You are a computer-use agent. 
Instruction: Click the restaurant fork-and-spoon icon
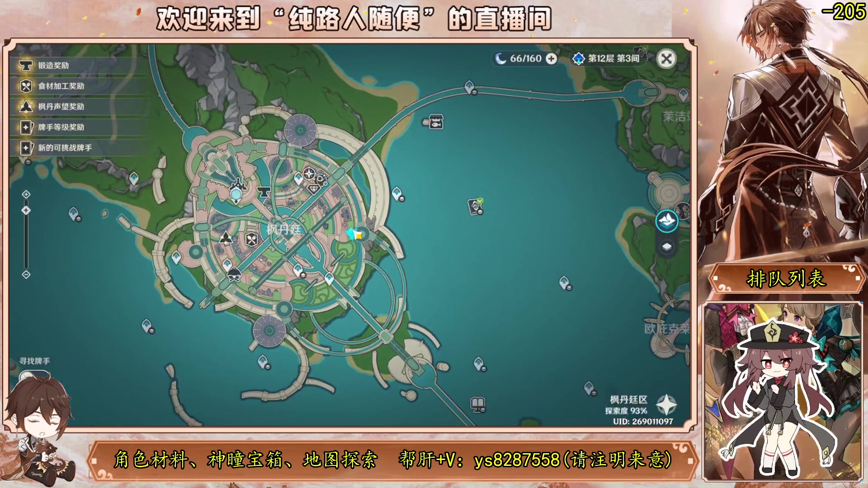252,239
